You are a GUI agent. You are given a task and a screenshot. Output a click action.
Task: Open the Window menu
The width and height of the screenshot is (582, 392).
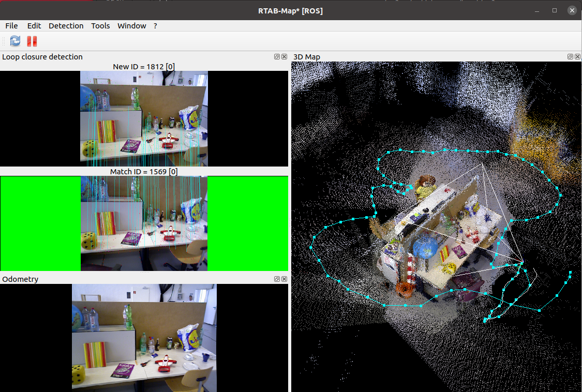coord(131,26)
